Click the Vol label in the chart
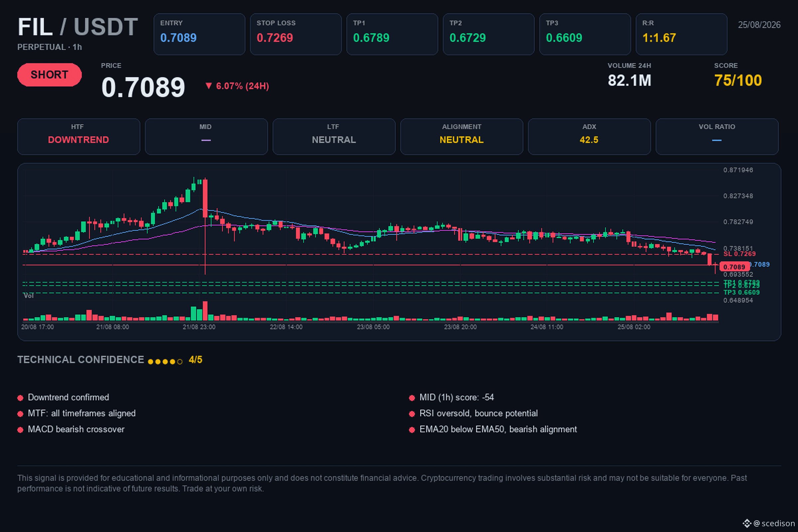798x532 pixels. click(29, 296)
